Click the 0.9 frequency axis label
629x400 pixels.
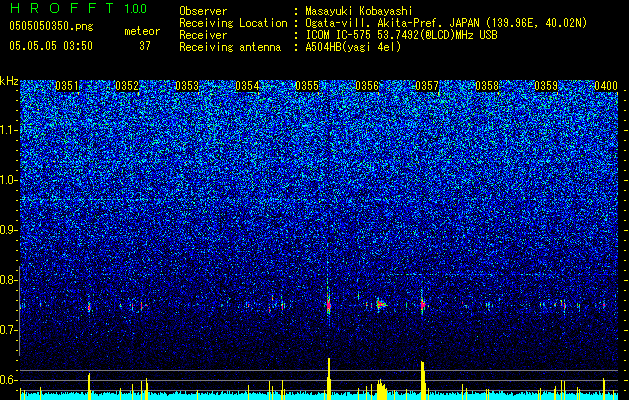coord(8,230)
